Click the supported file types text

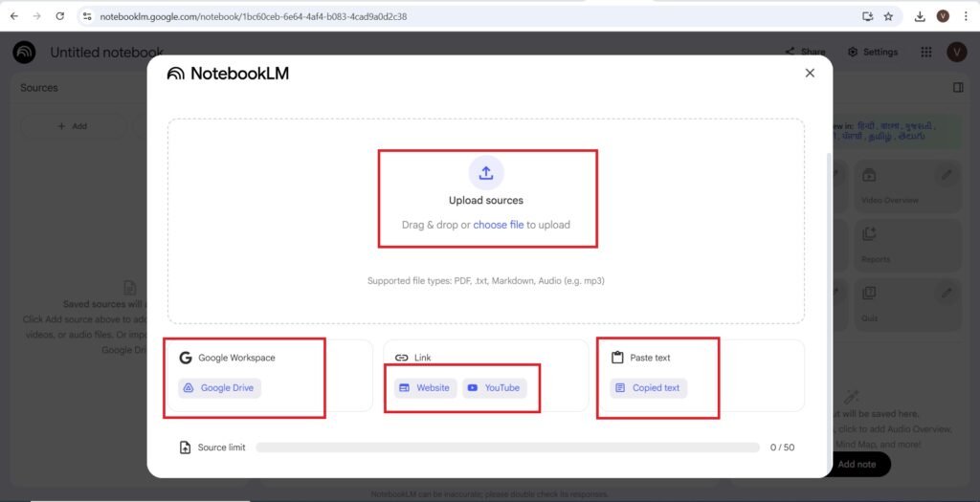coord(485,281)
